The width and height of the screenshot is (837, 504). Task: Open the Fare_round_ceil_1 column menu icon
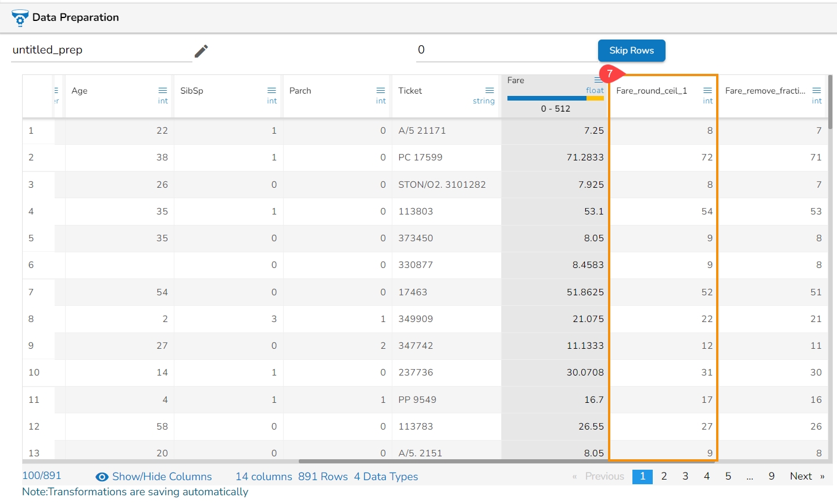coord(707,91)
